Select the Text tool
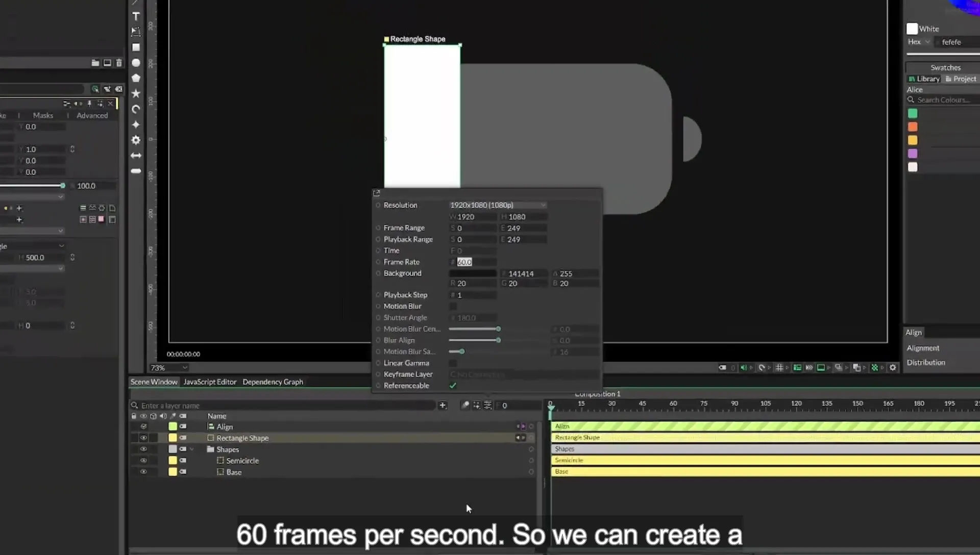 pyautogui.click(x=136, y=16)
